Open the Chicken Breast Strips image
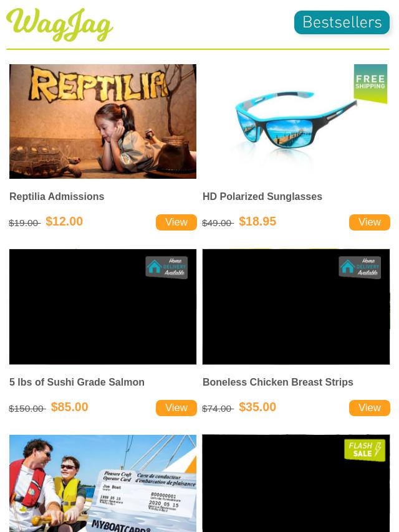Image resolution: width=399 pixels, height=532 pixels. click(296, 306)
